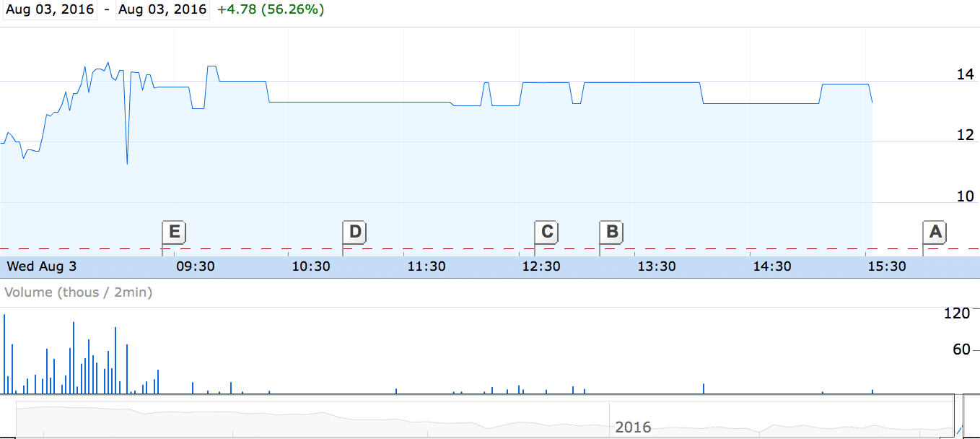Click the 09:30 time axis label
This screenshot has height=439, width=980.
coord(196,266)
